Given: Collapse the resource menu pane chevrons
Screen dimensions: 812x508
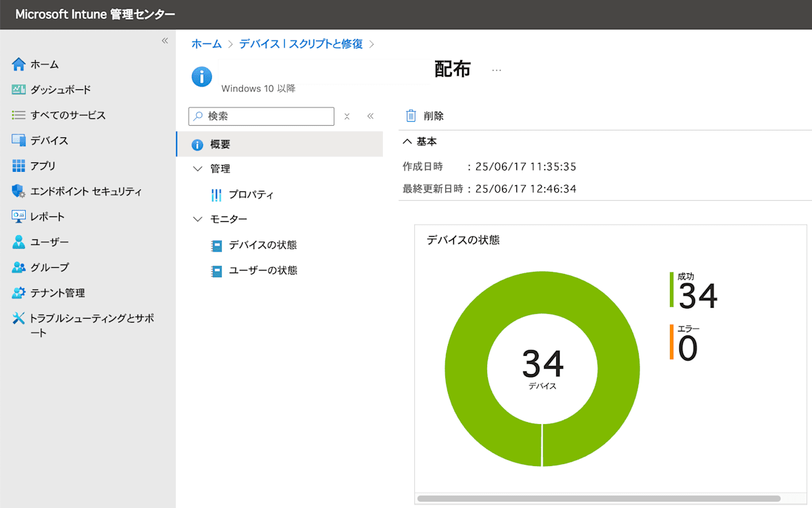Looking at the screenshot, I should tap(370, 116).
